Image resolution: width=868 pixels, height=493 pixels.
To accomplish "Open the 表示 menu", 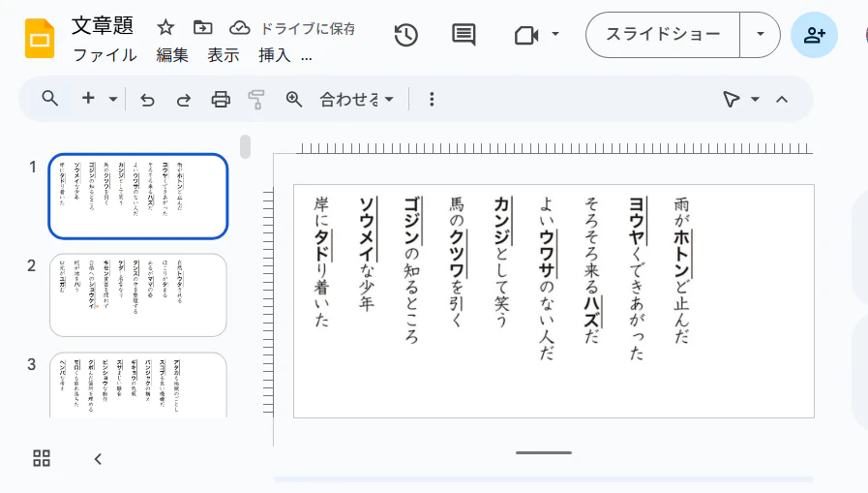I will point(224,55).
